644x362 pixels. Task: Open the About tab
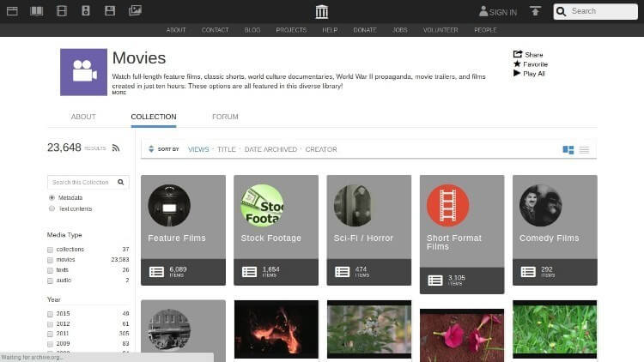pos(83,117)
